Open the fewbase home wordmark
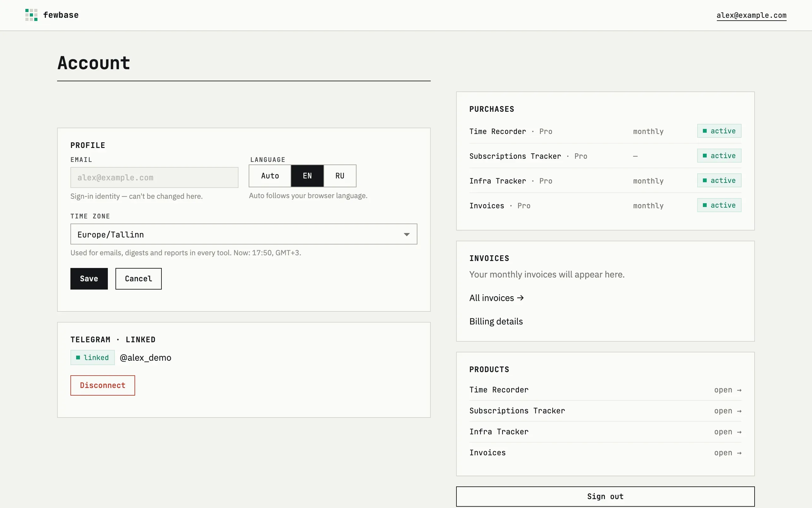The width and height of the screenshot is (812, 508). point(61,15)
